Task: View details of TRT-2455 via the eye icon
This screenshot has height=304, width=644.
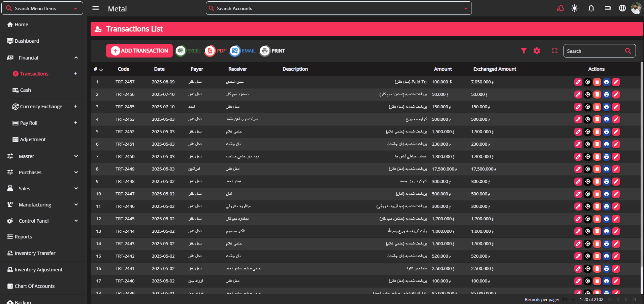Action: 588,107
